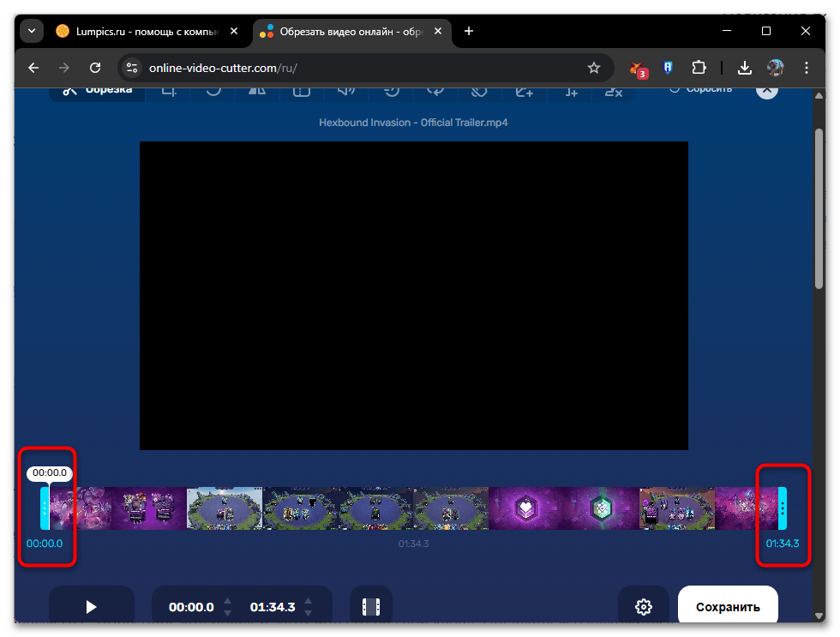Open the extension with red badge 3

tap(638, 69)
